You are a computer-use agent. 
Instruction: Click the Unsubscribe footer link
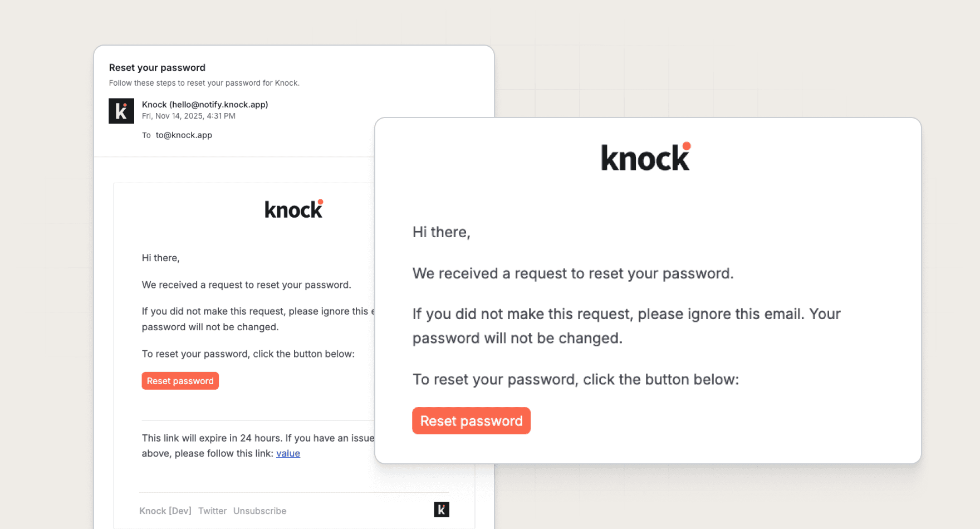click(259, 511)
